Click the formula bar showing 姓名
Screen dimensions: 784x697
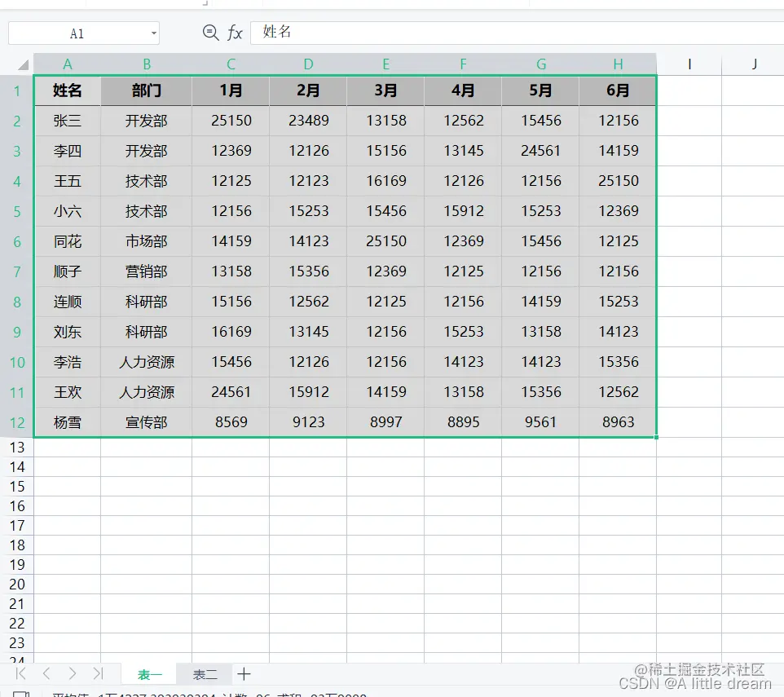click(517, 33)
